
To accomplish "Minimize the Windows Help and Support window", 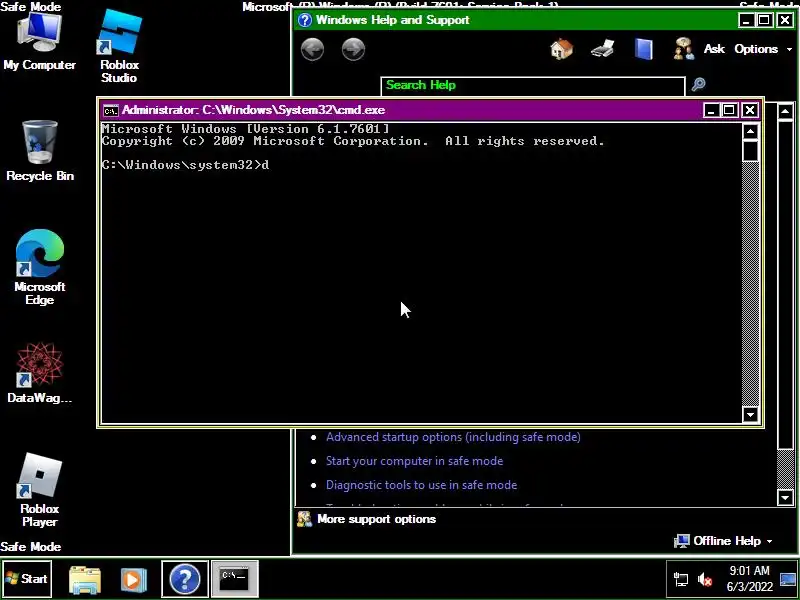I will (746, 20).
